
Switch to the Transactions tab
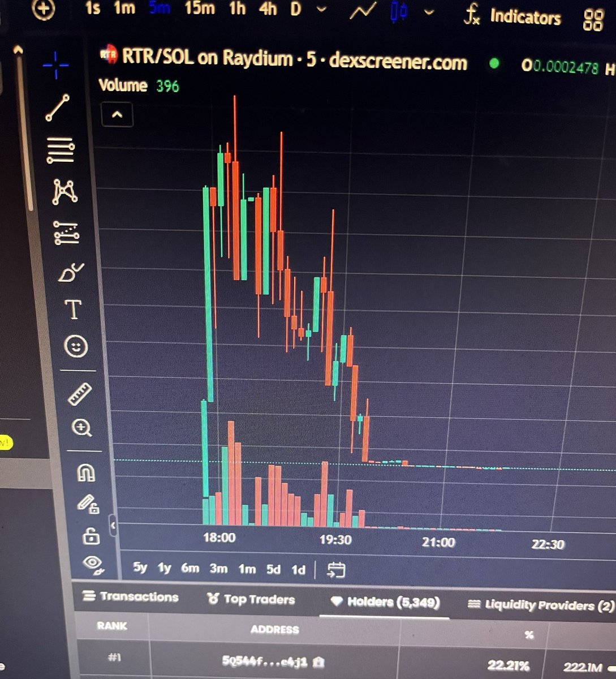click(x=131, y=596)
